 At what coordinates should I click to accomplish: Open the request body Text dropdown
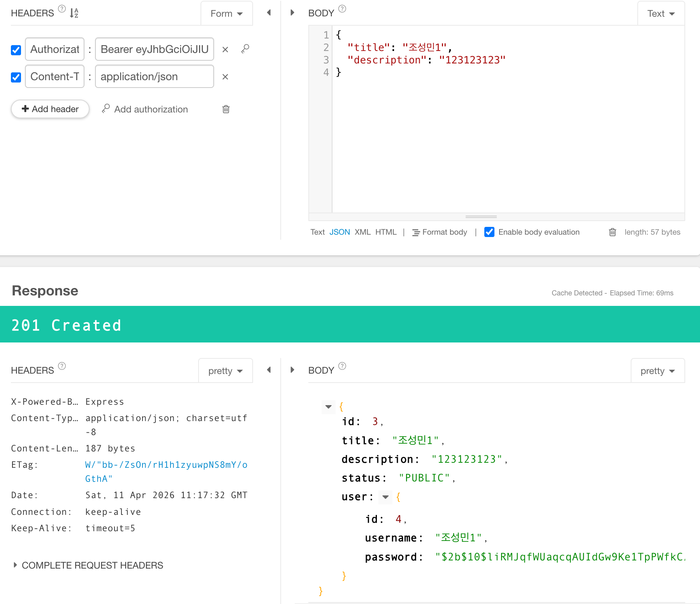click(x=661, y=14)
